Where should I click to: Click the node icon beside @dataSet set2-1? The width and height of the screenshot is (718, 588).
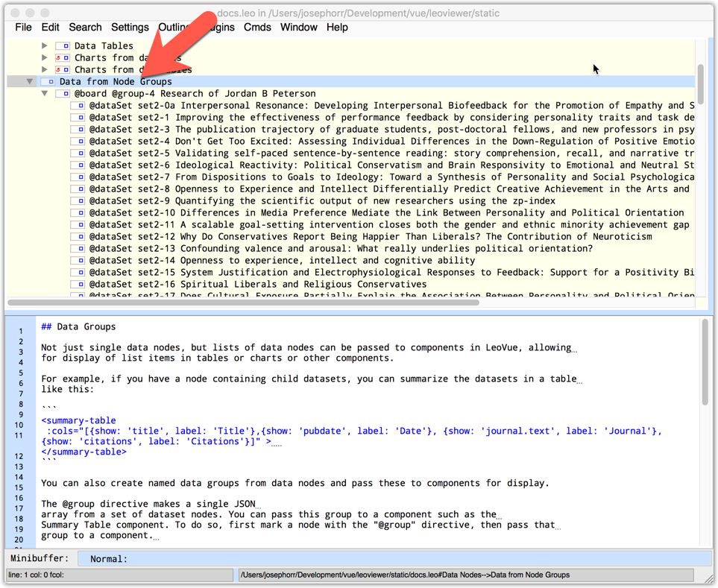[81, 117]
